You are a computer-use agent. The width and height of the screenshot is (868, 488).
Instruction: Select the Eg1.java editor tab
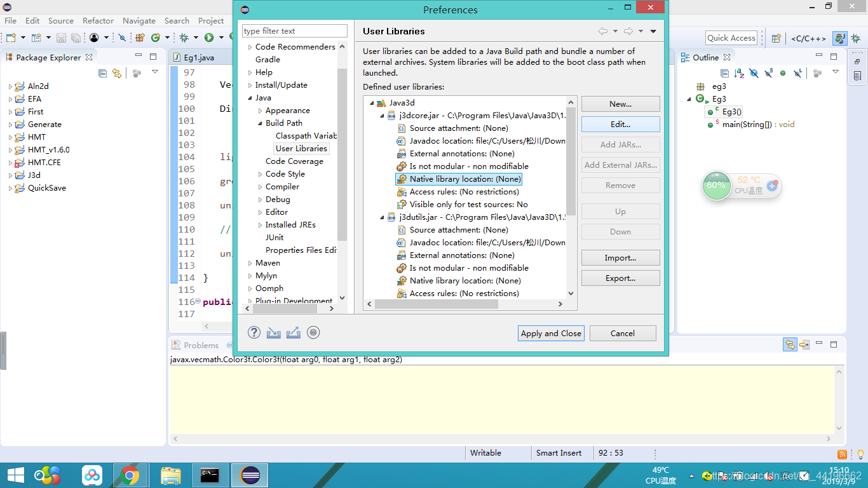click(198, 57)
